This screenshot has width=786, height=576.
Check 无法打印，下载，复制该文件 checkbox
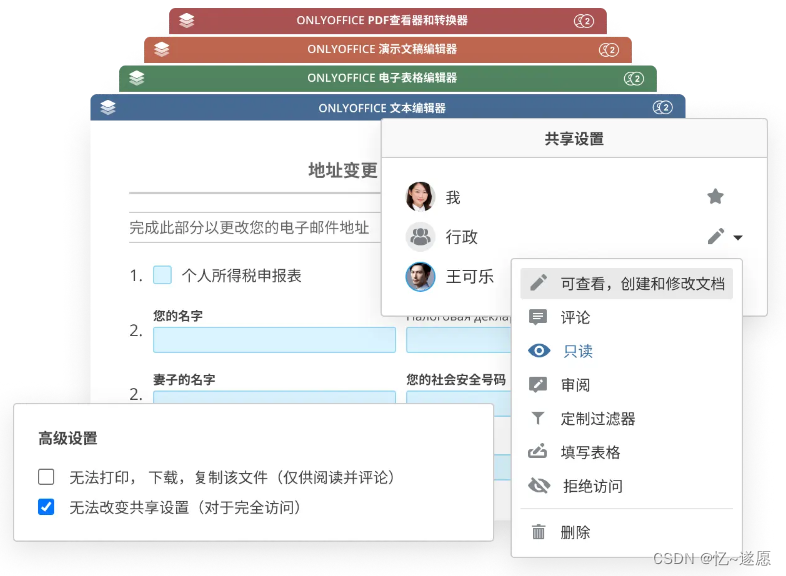46,477
